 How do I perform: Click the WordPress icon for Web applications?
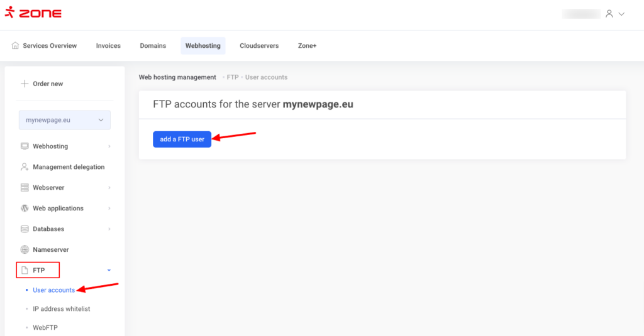(25, 209)
